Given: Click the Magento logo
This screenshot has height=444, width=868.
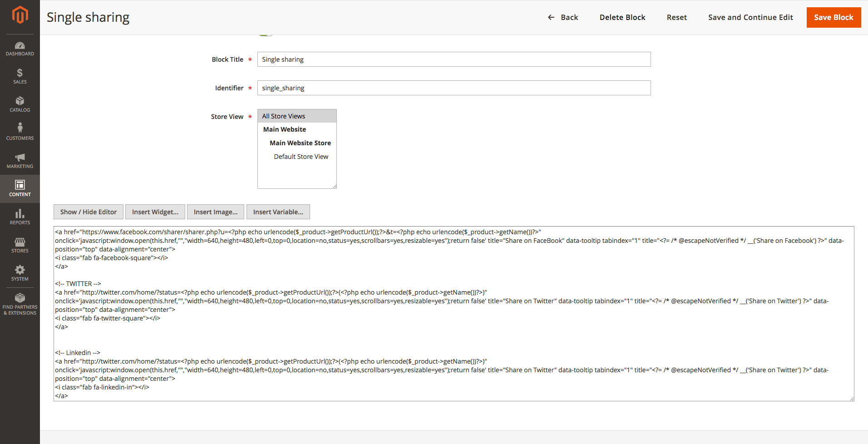Looking at the screenshot, I should point(20,15).
